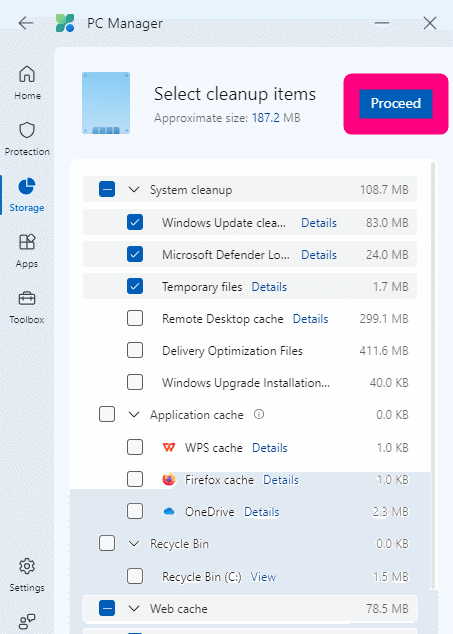Open Details for Temporary files
The height and width of the screenshot is (634, 453).
tap(269, 287)
